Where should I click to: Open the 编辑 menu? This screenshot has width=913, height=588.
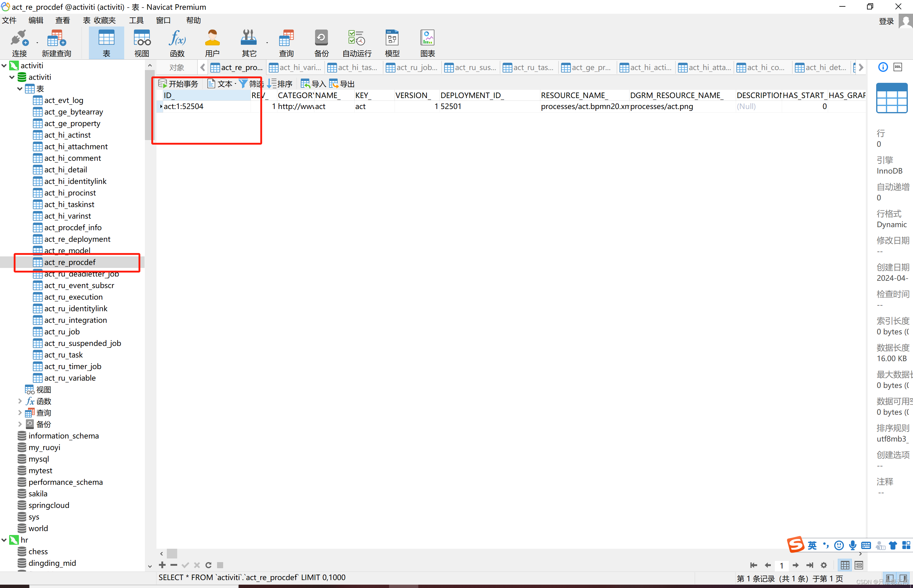coord(36,20)
